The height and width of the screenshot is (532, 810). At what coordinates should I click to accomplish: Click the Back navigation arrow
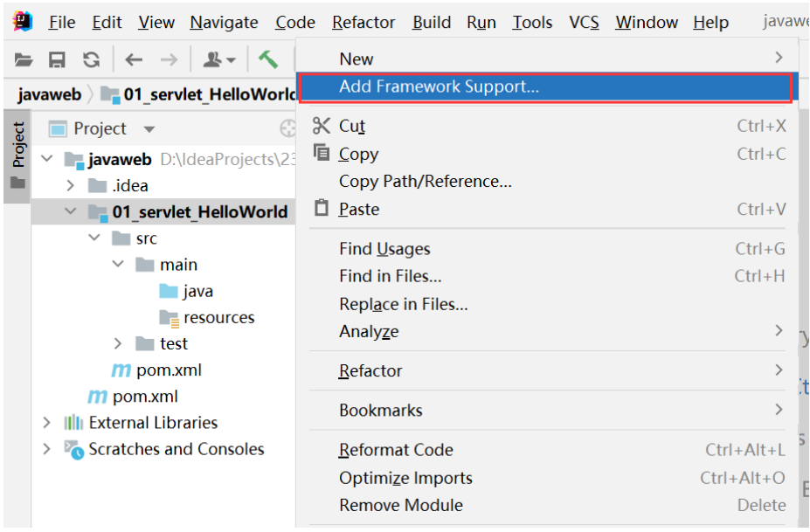(x=134, y=60)
